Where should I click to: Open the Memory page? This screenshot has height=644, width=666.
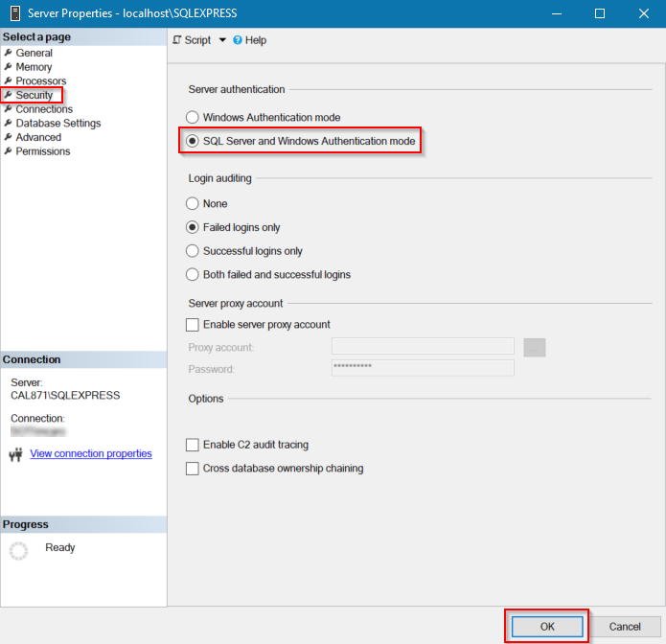34,67
